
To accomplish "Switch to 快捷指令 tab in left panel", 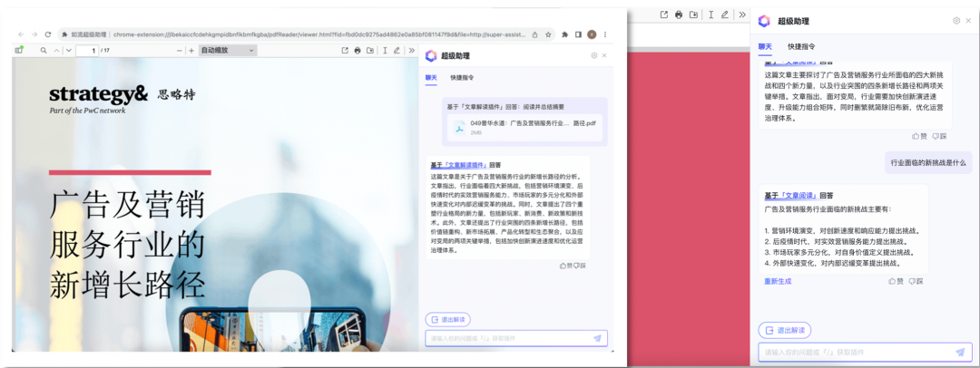I will point(462,78).
